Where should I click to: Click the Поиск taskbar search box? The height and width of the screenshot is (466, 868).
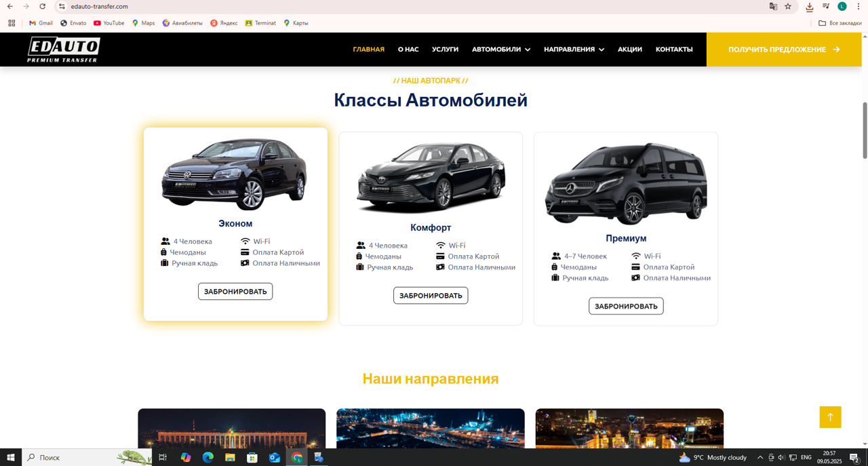[87, 458]
